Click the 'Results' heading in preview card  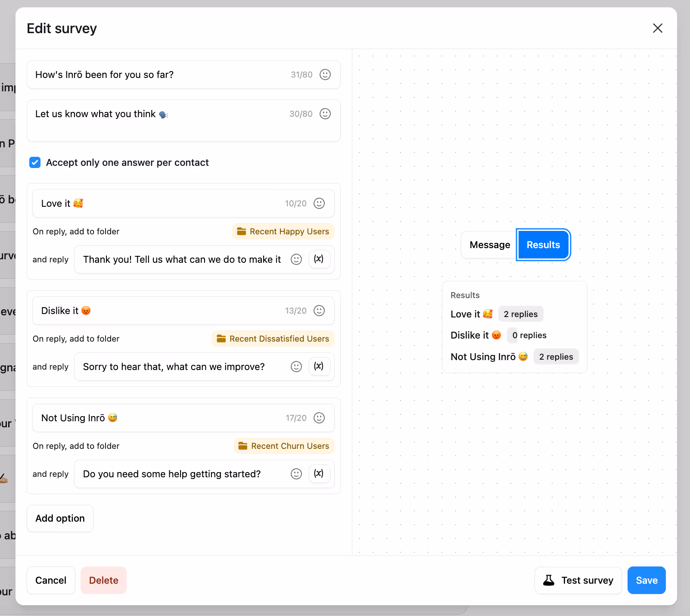(465, 295)
